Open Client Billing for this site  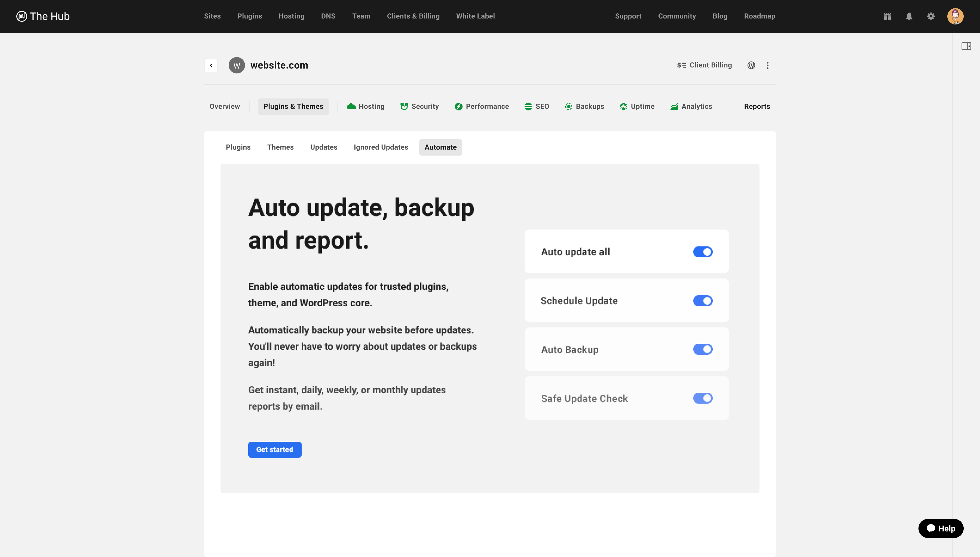pyautogui.click(x=705, y=65)
